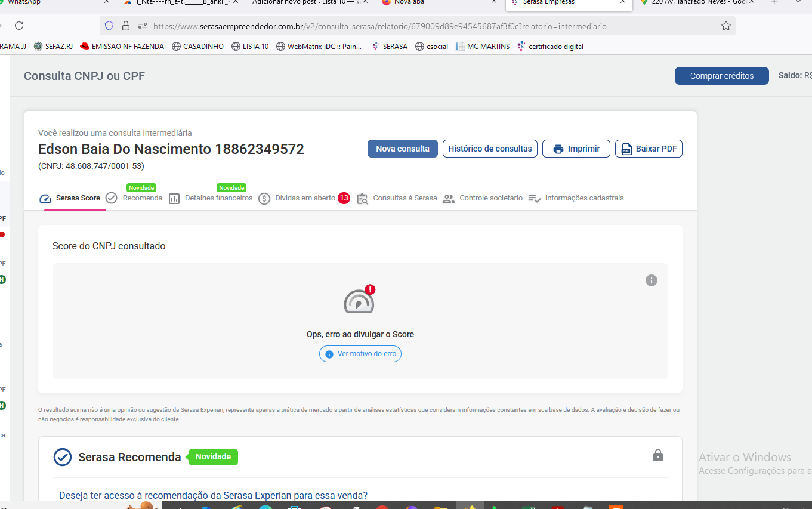Click the Serasa Recomenda checkmark icon

63,457
